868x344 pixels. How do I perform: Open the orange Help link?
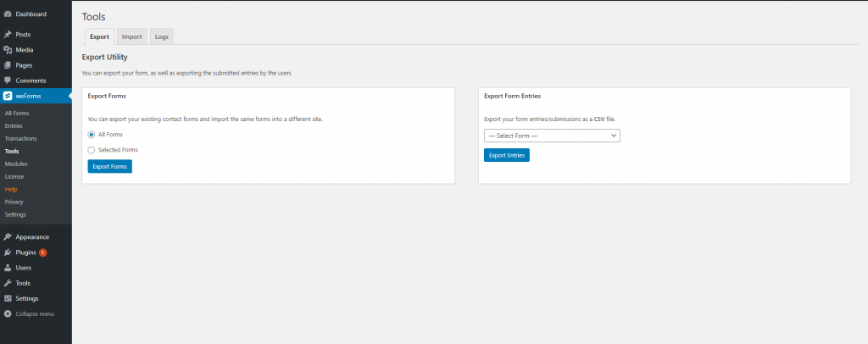[11, 189]
